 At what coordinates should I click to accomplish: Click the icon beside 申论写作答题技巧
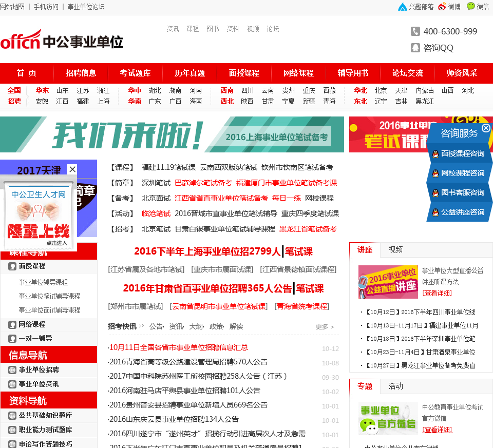[12, 444]
